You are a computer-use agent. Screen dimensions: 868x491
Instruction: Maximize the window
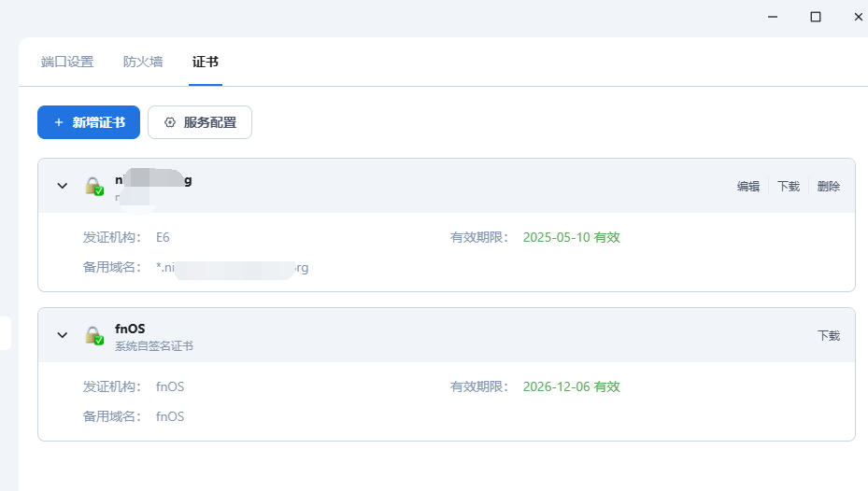point(816,17)
